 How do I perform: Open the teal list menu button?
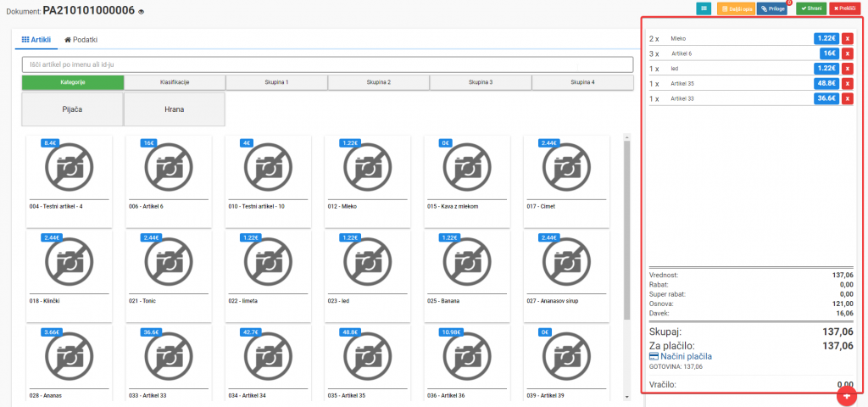[x=704, y=8]
